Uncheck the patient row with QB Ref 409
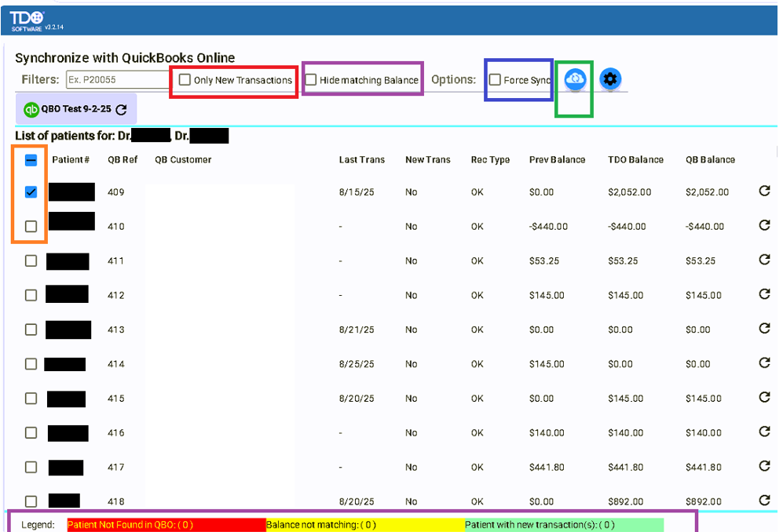The image size is (783, 532). click(31, 191)
